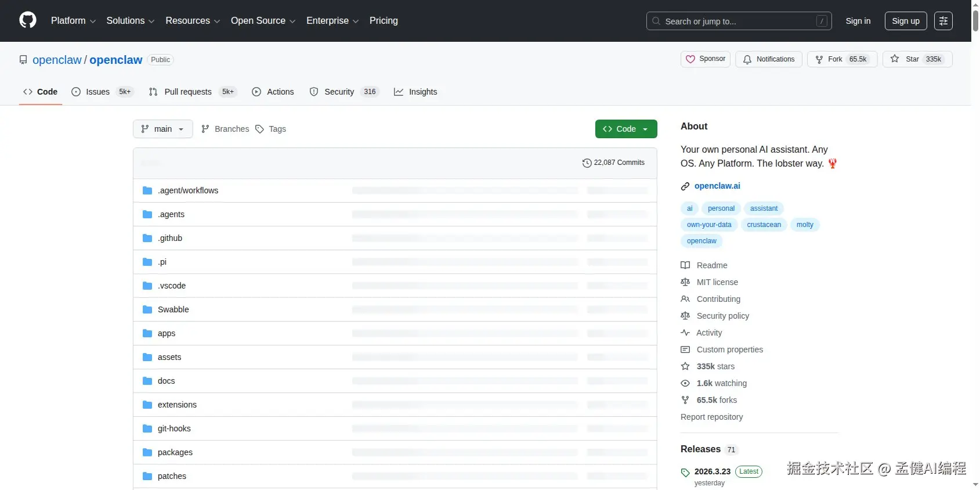Image resolution: width=980 pixels, height=490 pixels.
Task: Switch to the Issues tab
Action: tap(97, 92)
